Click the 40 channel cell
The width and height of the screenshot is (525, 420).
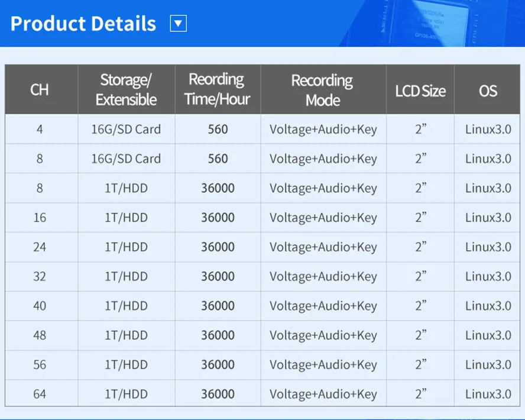pos(40,306)
